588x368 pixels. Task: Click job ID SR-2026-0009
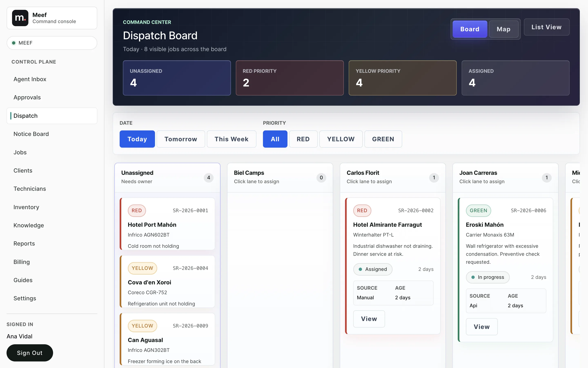click(190, 326)
